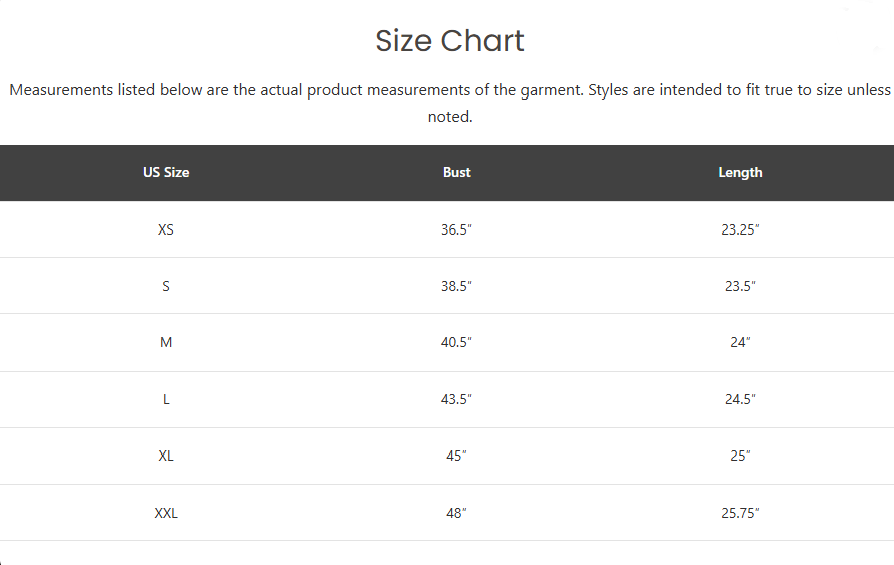Select the 43.5" bust value
The image size is (894, 565).
tap(456, 399)
